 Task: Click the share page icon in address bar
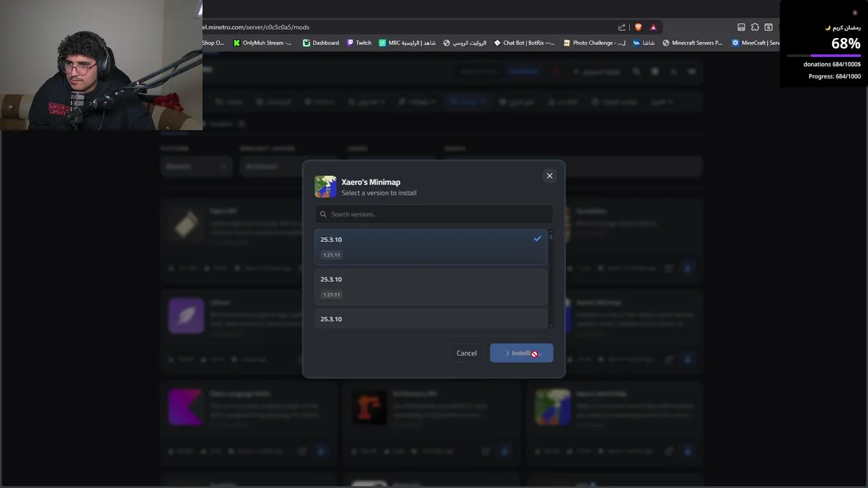point(622,27)
